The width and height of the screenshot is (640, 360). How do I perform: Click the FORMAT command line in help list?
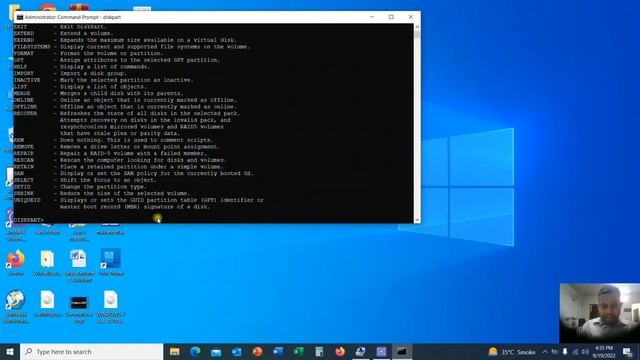pyautogui.click(x=88, y=53)
